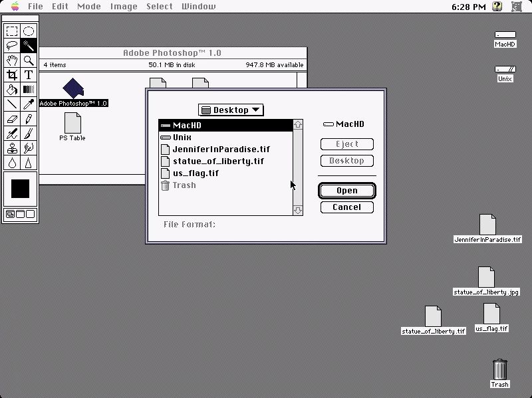Select the Elliptical Marquee tool
The height and width of the screenshot is (398, 532).
coord(29,31)
